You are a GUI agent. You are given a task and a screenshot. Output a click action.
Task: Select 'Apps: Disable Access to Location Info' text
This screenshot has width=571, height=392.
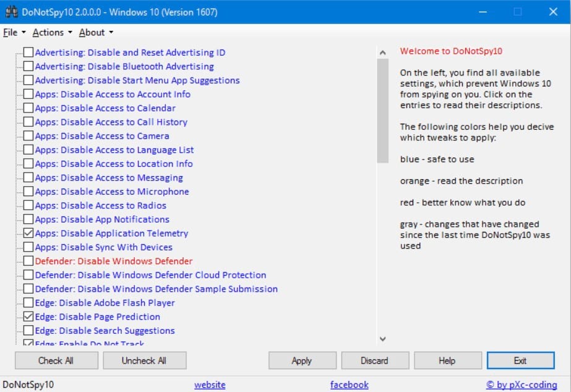[114, 164]
